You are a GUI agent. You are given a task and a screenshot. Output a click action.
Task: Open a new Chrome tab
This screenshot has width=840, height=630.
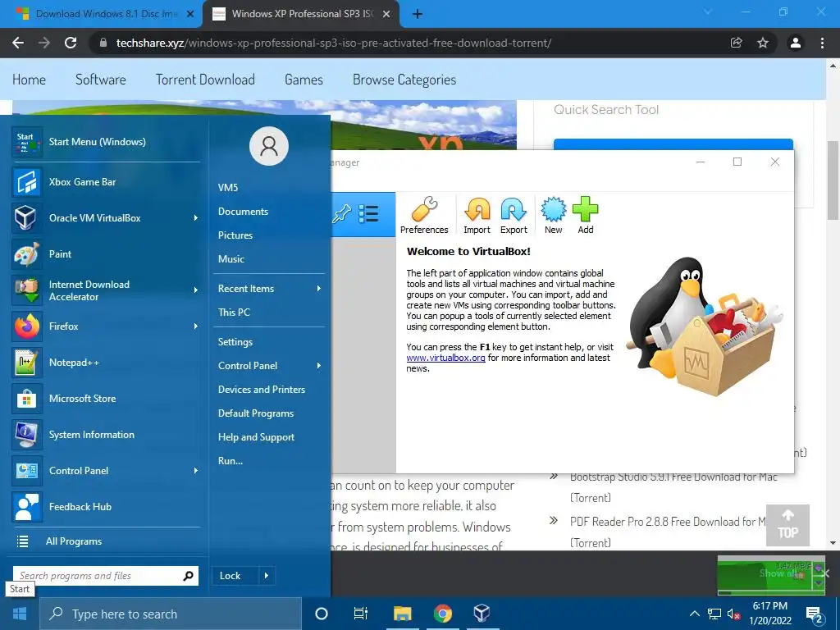click(x=418, y=14)
